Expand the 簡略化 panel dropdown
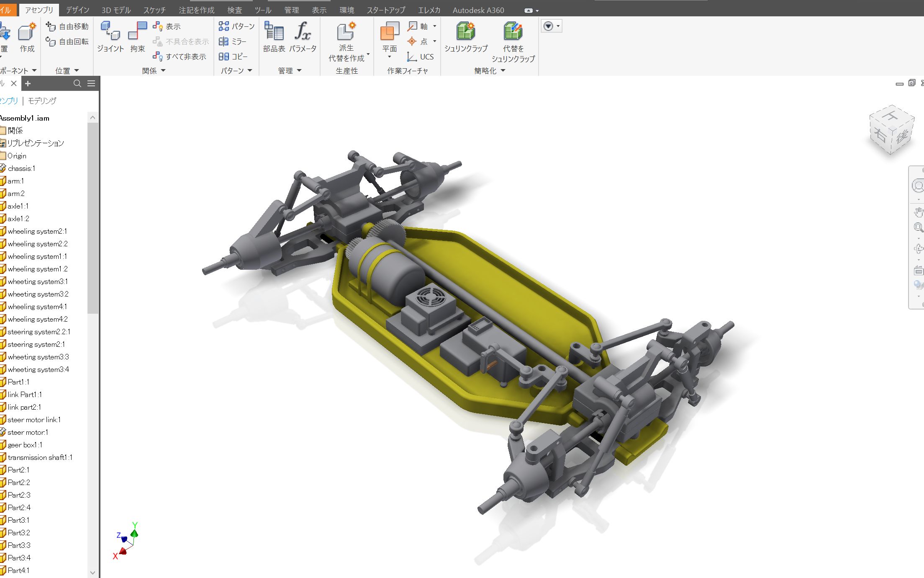924x578 pixels. pos(503,71)
